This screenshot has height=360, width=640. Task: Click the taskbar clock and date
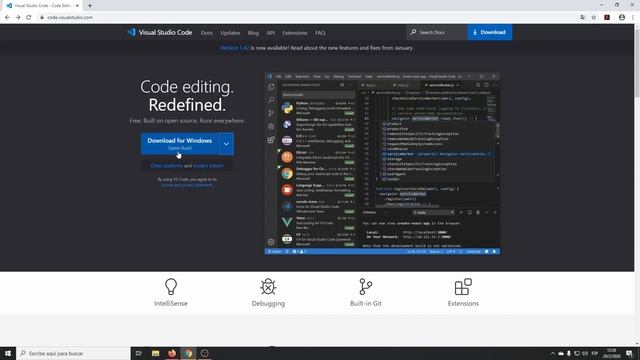612,353
